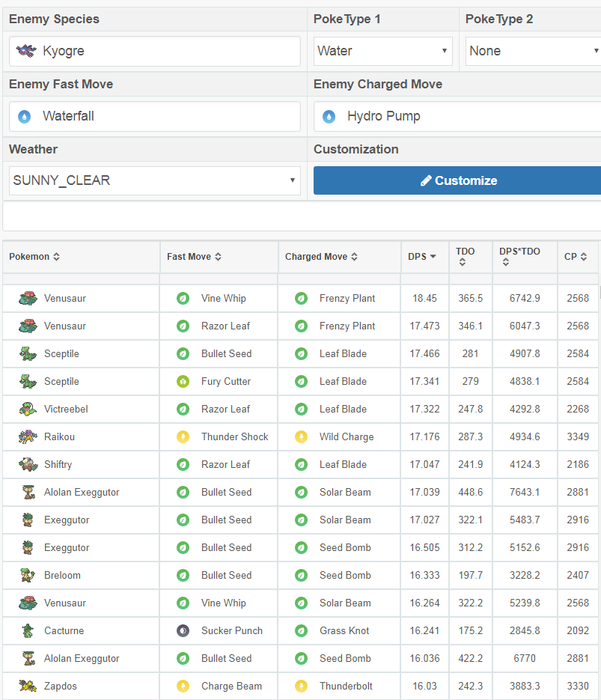Sort table by DPS*TDO column header

pos(519,256)
